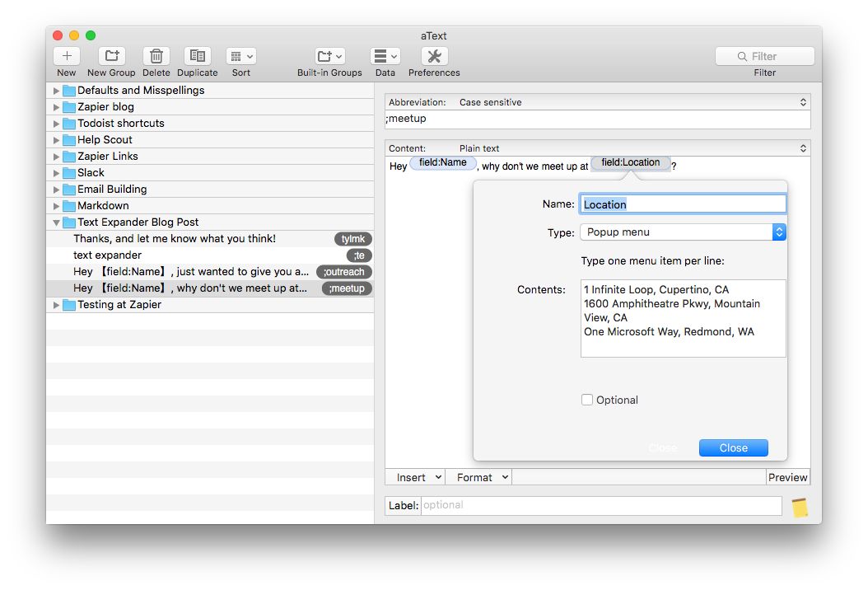Expand the Zapier Links group
Image resolution: width=868 pixels, height=590 pixels.
pos(56,157)
